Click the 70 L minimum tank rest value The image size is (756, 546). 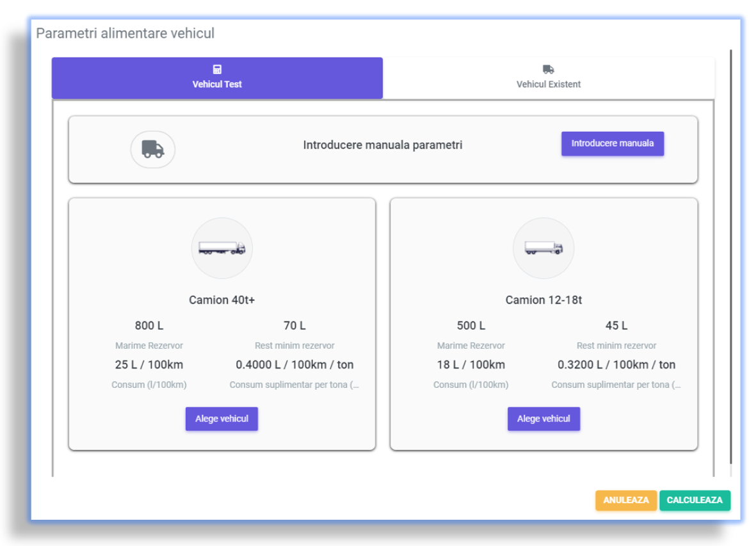tap(294, 326)
